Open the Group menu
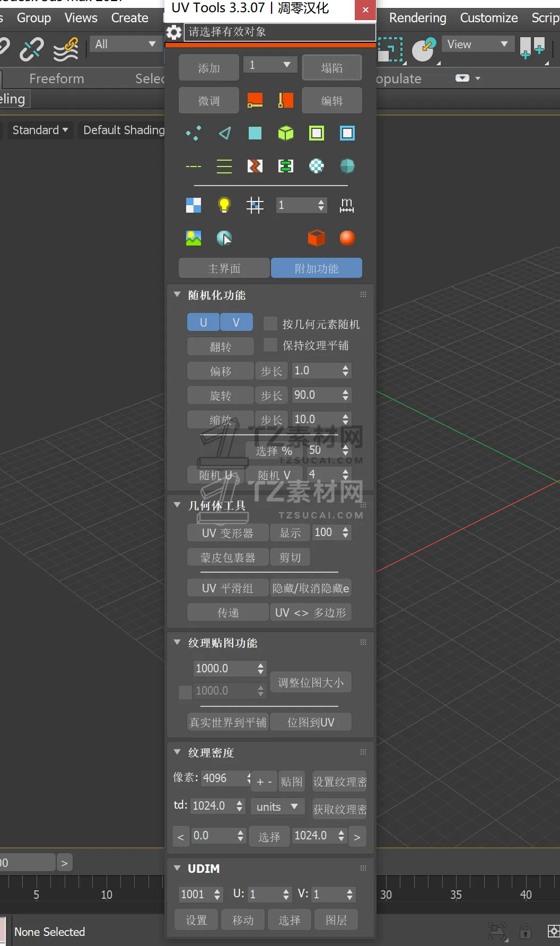 click(34, 17)
